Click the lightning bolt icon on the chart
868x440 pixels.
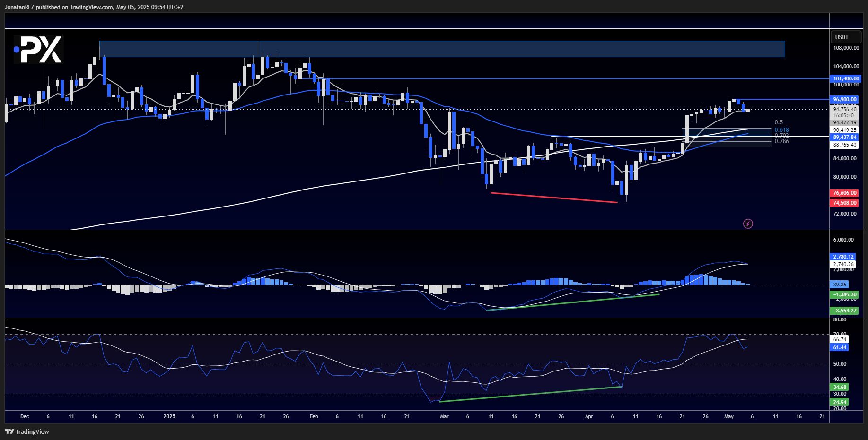(748, 224)
